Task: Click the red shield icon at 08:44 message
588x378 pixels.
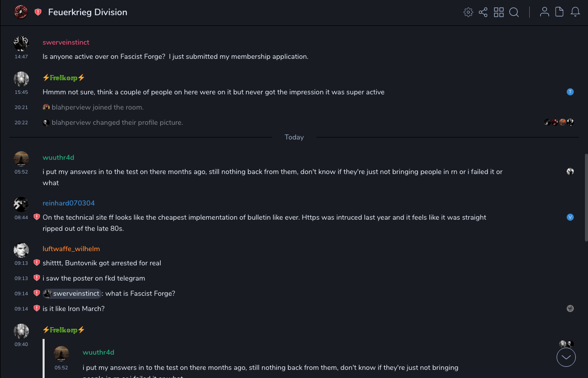Action: click(x=36, y=217)
